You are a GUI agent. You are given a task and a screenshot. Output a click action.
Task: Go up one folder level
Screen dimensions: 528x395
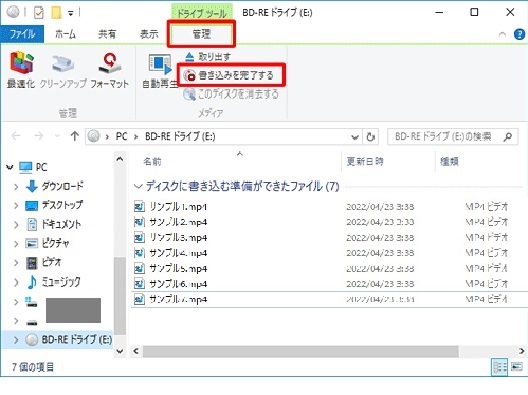click(x=75, y=136)
